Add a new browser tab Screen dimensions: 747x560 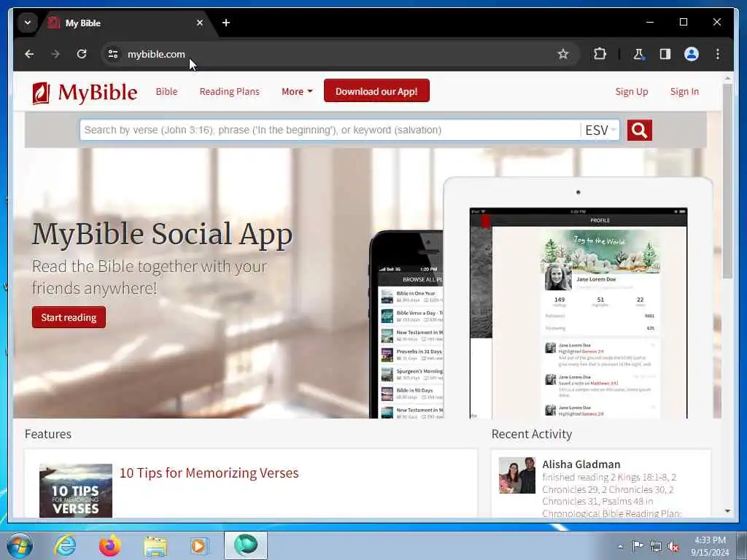(226, 23)
